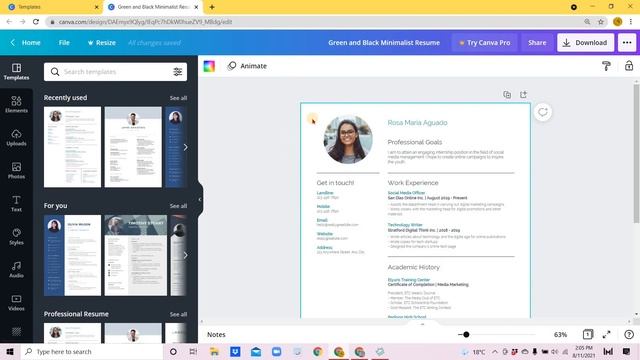Image resolution: width=640 pixels, height=360 pixels.
Task: Click the profile photo on the resume
Action: point(348,140)
